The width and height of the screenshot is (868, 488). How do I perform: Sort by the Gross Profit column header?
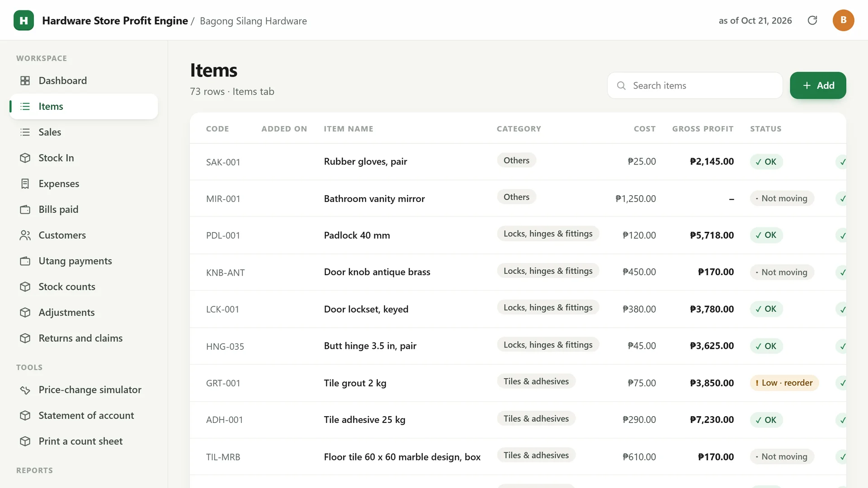coord(703,129)
